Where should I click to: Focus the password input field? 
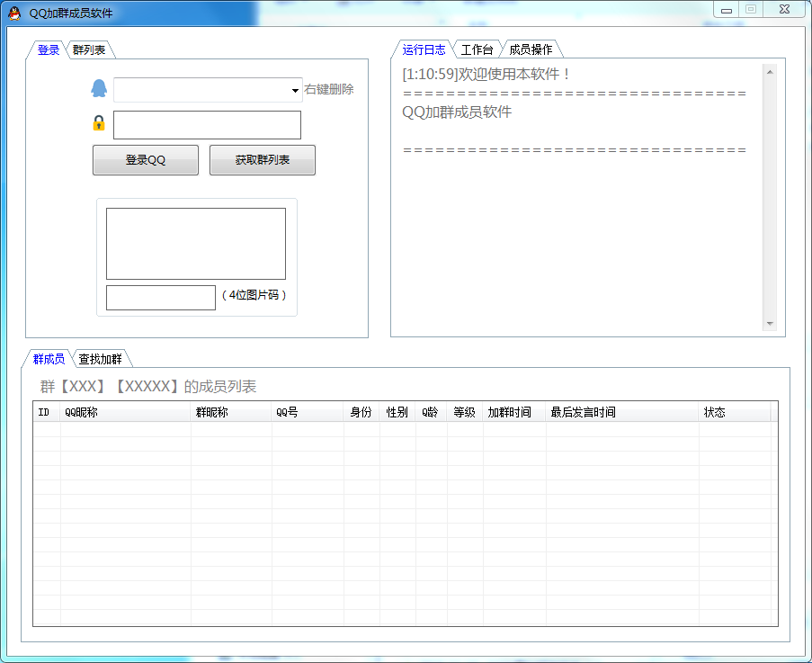pos(207,125)
